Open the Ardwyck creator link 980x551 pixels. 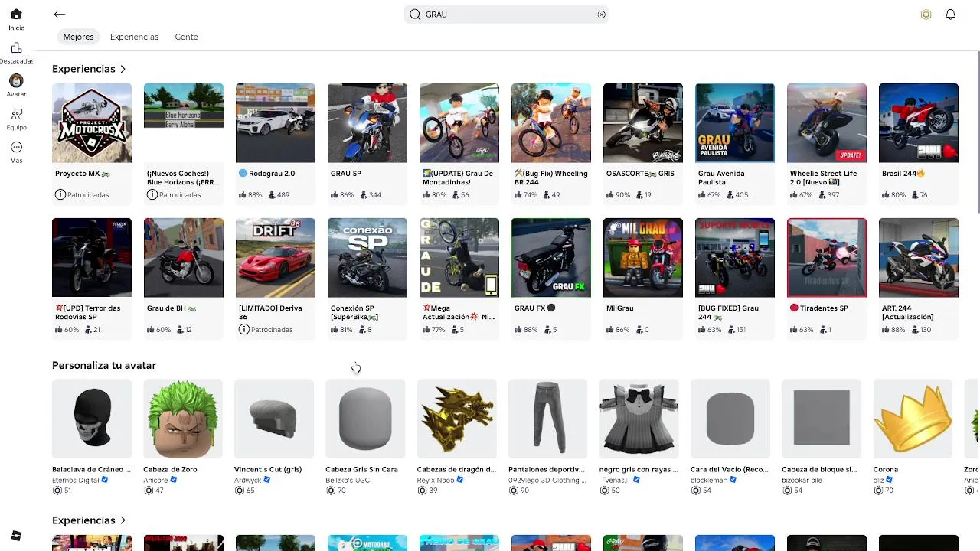pyautogui.click(x=250, y=480)
